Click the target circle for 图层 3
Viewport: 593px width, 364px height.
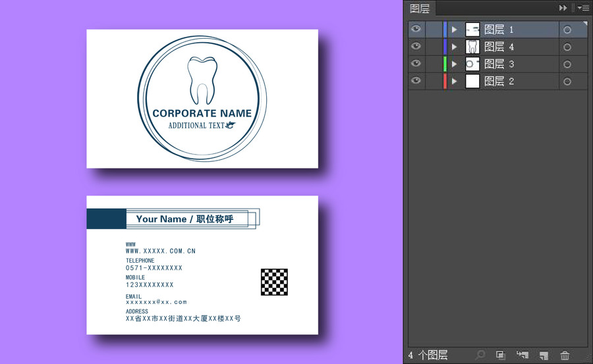click(x=567, y=64)
